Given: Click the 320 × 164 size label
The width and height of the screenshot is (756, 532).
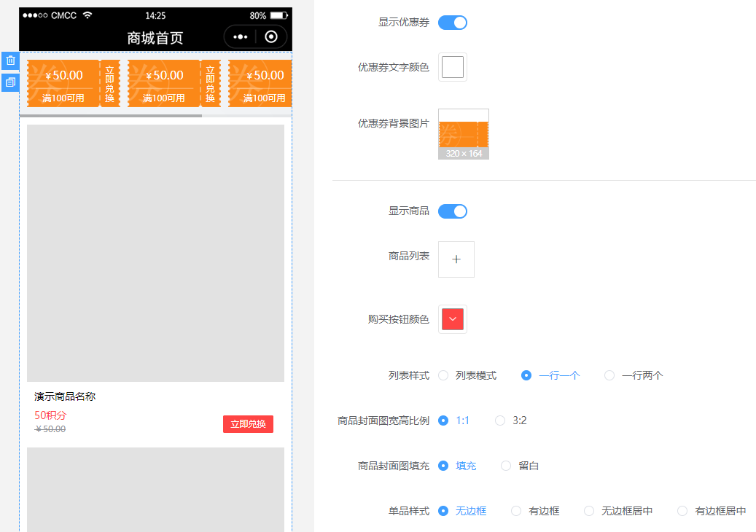Looking at the screenshot, I should click(x=464, y=153).
